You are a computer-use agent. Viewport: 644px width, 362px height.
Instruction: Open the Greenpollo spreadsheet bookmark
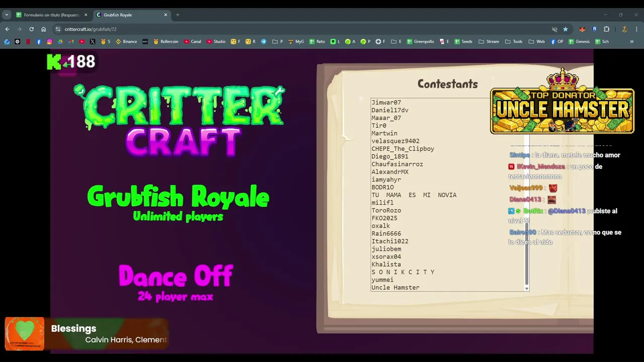tap(421, 42)
